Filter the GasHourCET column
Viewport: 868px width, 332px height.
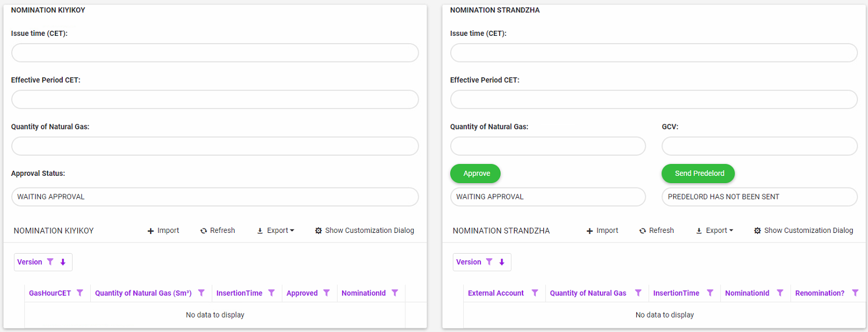coord(80,293)
